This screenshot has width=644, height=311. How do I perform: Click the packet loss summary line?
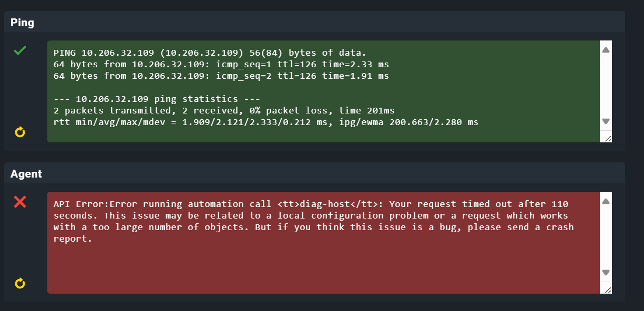[223, 110]
